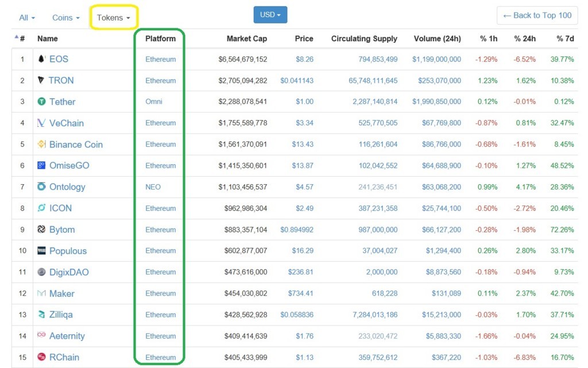Sort table by Name column

tap(48, 38)
